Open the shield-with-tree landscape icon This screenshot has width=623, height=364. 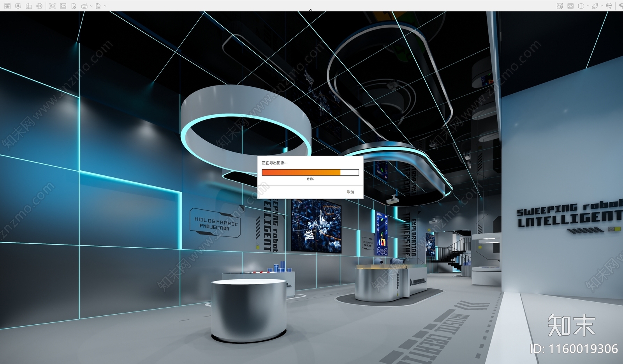(x=18, y=6)
